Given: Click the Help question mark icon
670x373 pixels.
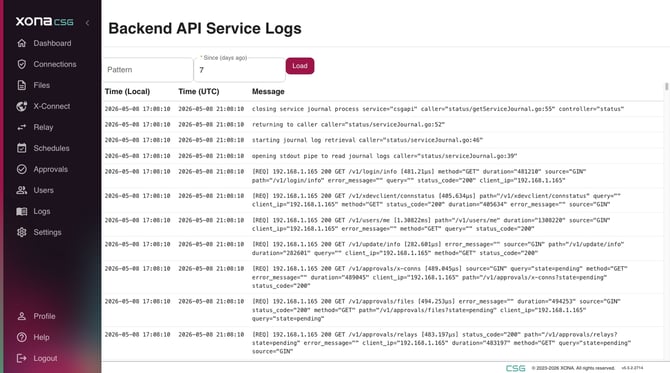Looking at the screenshot, I should tap(22, 337).
